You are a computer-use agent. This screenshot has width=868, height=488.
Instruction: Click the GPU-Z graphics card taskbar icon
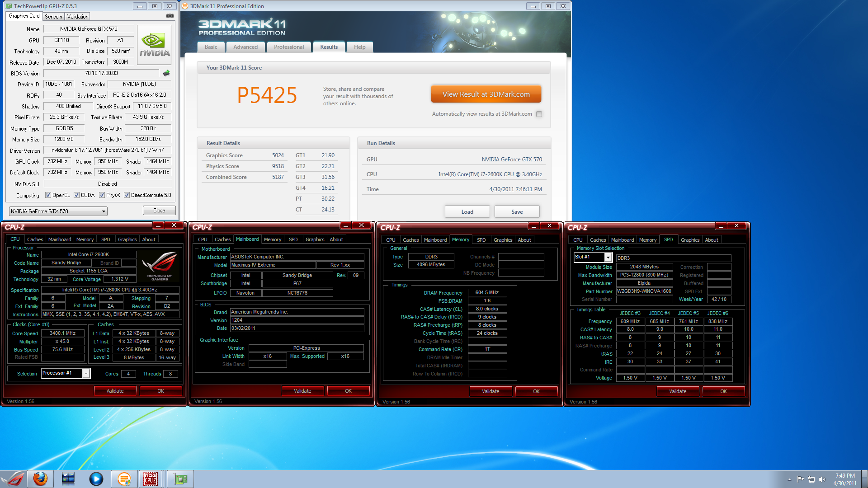180,479
